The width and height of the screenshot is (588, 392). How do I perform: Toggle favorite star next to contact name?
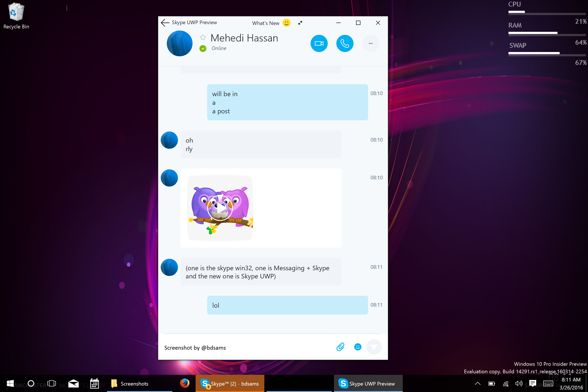point(203,37)
